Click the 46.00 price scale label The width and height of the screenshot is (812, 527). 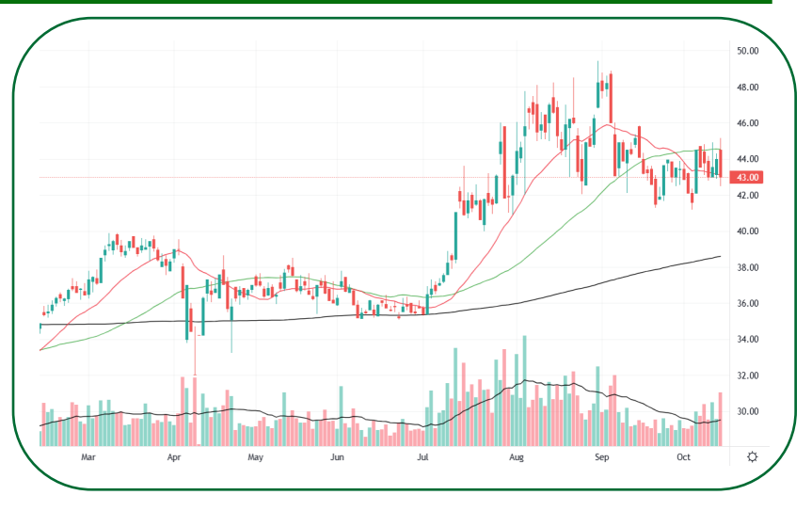(x=747, y=123)
